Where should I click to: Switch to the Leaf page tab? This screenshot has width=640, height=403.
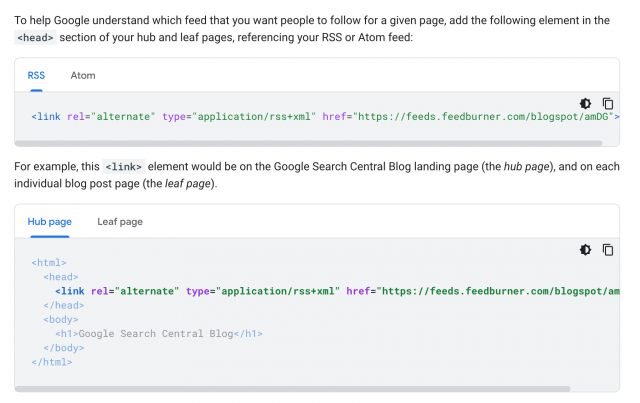click(120, 222)
